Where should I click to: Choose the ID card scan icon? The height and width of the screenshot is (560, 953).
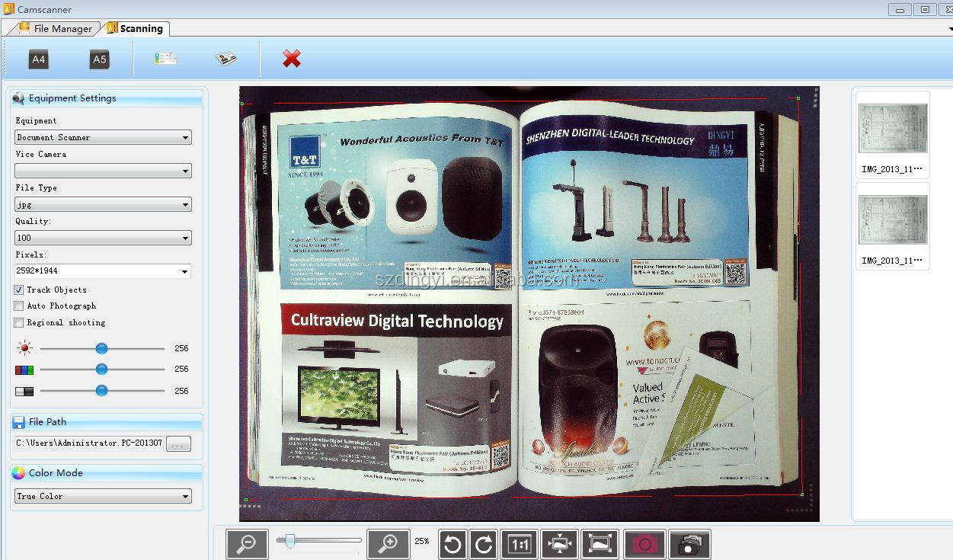coord(165,59)
